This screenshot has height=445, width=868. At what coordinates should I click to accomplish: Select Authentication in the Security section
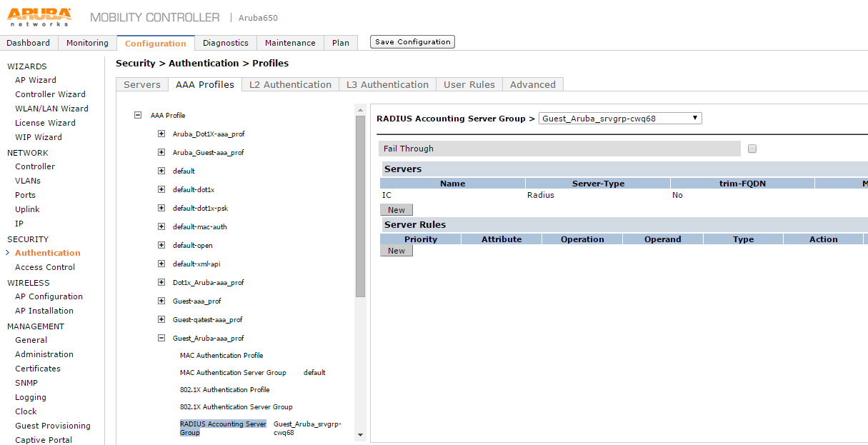(48, 253)
